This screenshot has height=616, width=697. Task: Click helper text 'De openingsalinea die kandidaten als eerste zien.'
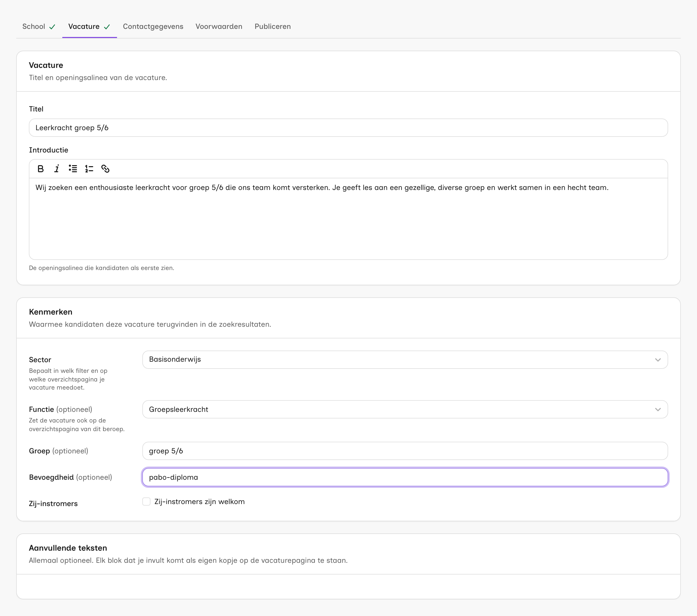[x=102, y=268]
